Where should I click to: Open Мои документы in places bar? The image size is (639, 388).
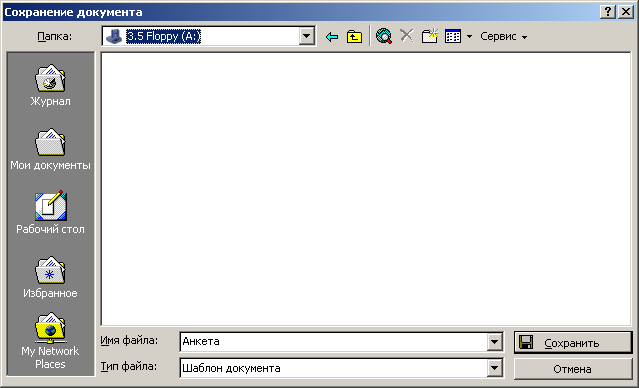51,150
